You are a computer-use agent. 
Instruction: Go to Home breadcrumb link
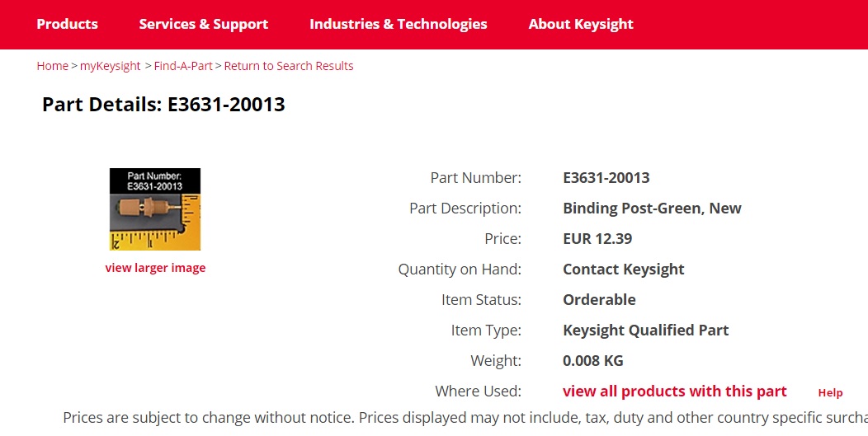[52, 66]
